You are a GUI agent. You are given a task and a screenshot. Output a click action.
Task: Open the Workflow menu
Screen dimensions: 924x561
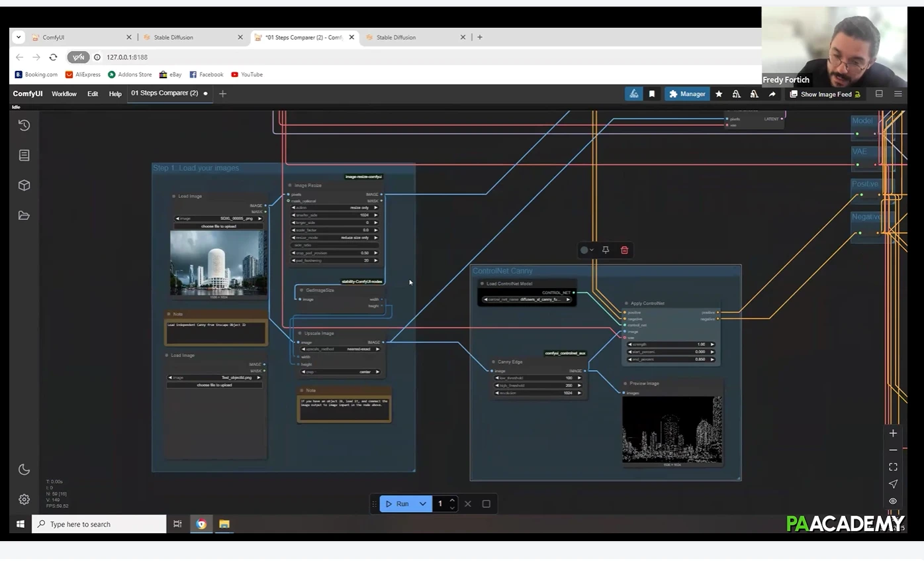[64, 94]
